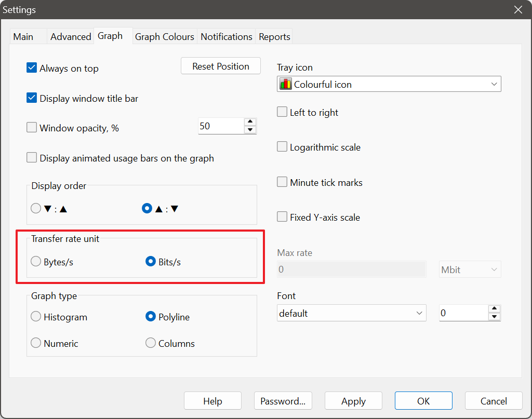Image resolution: width=532 pixels, height=419 pixels.
Task: Switch to the Graph Colours tab
Action: pos(164,36)
